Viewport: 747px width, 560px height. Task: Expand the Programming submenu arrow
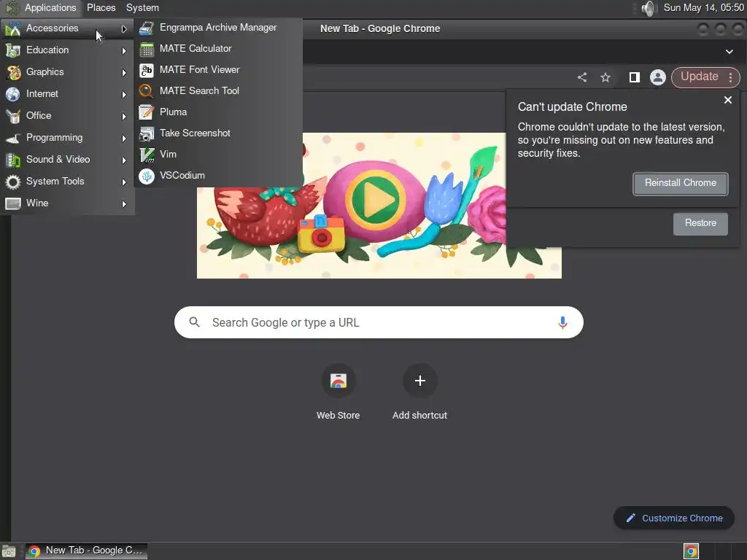(x=124, y=138)
